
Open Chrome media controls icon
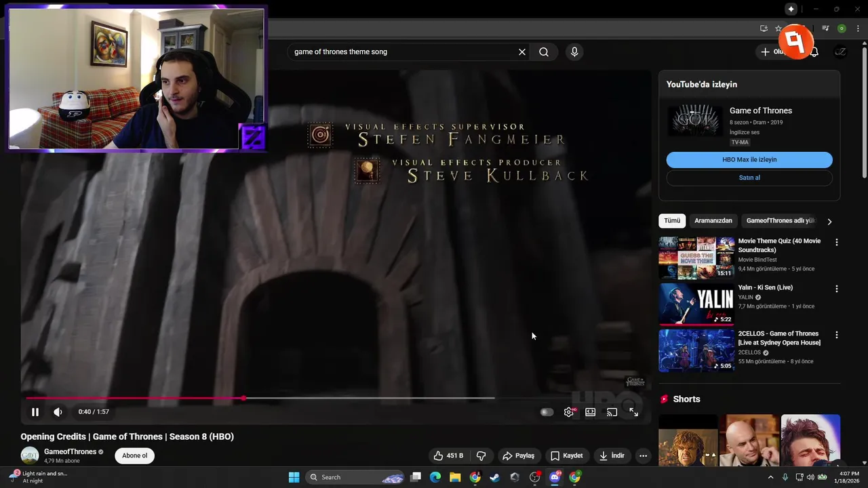825,28
